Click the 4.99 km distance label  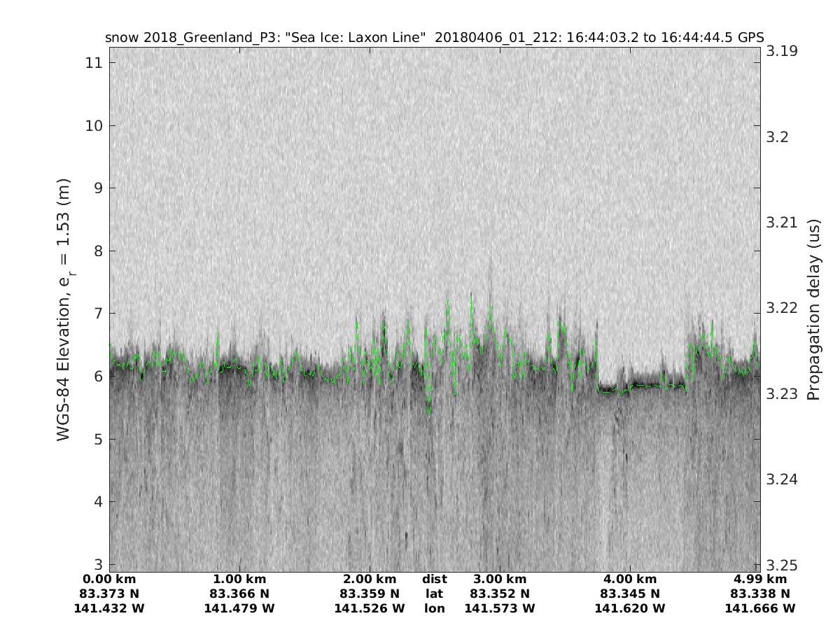[760, 580]
